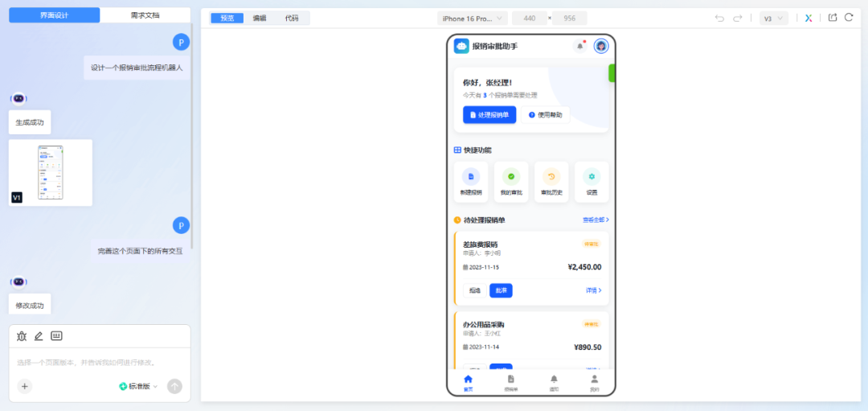868x411 pixels.
Task: Click the undo arrow in toolbar
Action: coord(719,18)
